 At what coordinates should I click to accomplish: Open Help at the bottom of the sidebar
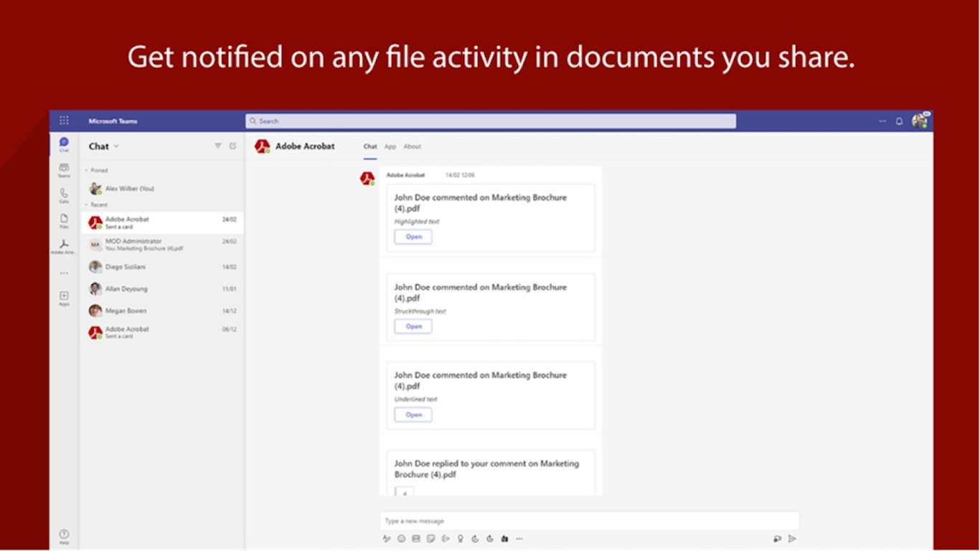pos(64,537)
